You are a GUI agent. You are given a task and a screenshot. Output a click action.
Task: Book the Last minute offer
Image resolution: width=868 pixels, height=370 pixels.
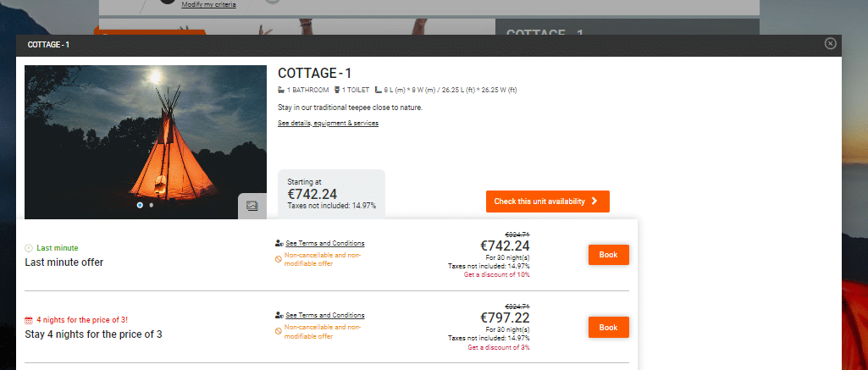(608, 255)
